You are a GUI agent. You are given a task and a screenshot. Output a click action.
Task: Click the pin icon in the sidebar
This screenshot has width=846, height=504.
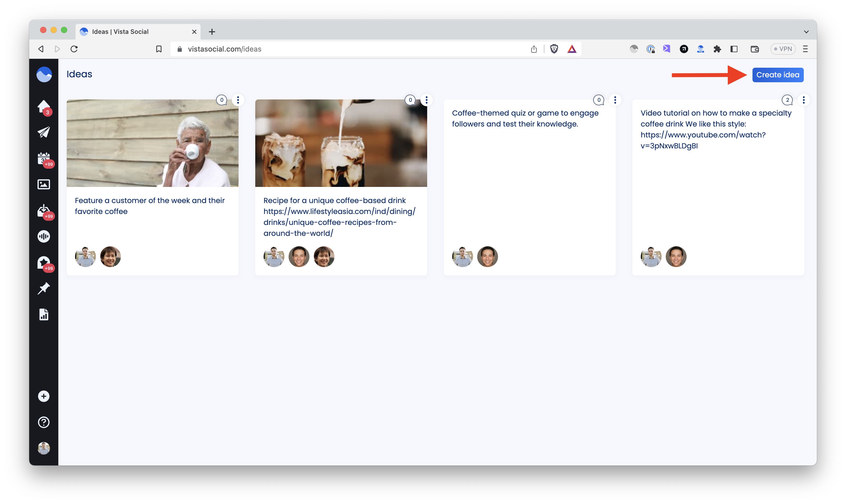tap(43, 288)
